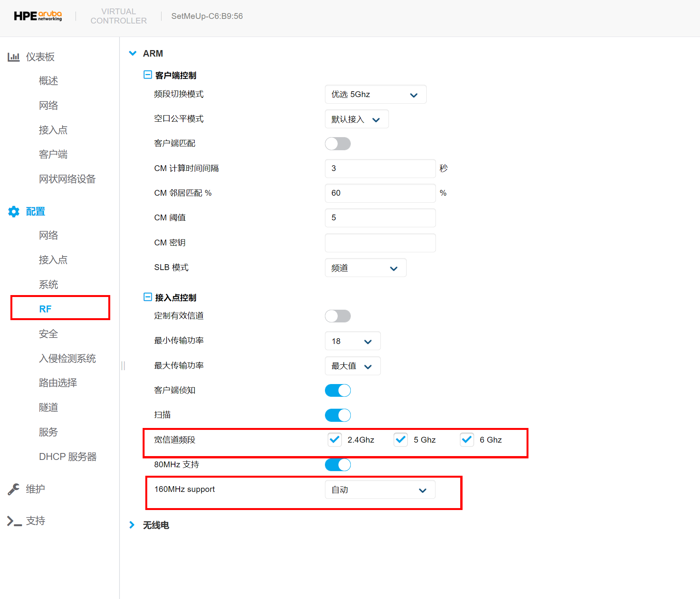Click the configuration gear icon
The image size is (700, 599).
coord(13,211)
